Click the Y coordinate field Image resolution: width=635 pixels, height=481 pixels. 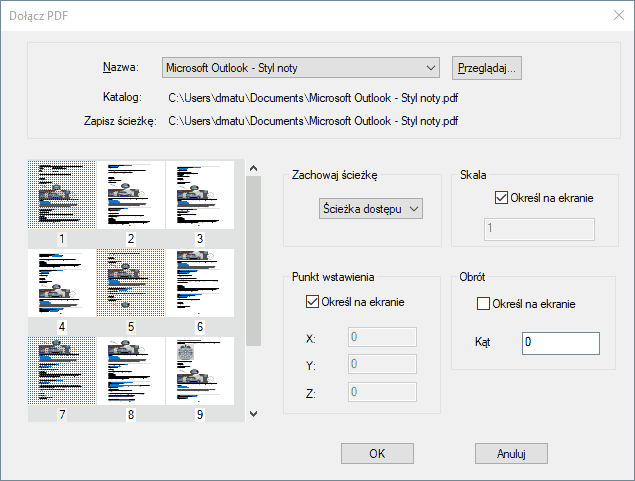click(382, 364)
